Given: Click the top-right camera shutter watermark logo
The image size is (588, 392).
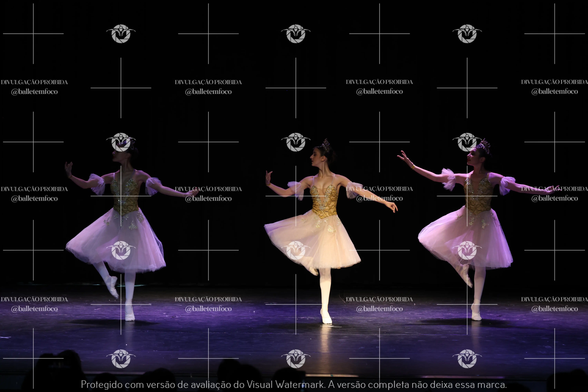Looking at the screenshot, I should 467,34.
